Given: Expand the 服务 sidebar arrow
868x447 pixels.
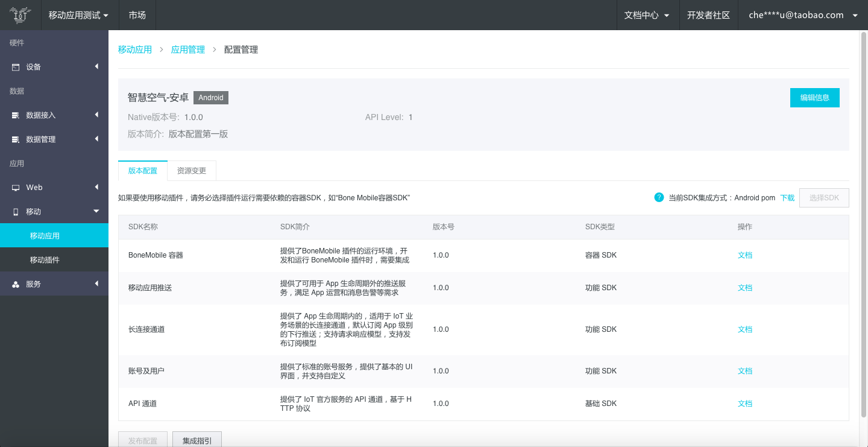Looking at the screenshot, I should (x=96, y=284).
